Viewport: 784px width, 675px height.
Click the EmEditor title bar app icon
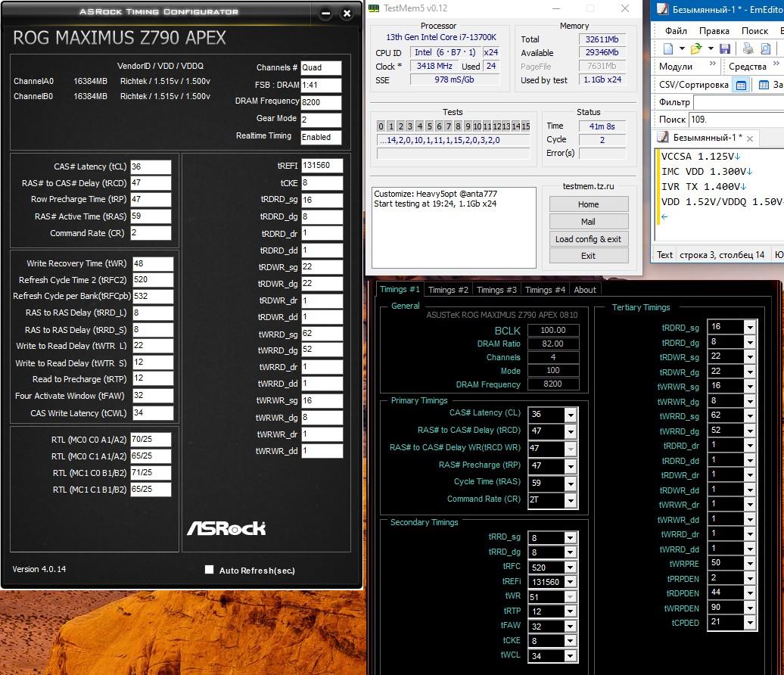[662, 9]
